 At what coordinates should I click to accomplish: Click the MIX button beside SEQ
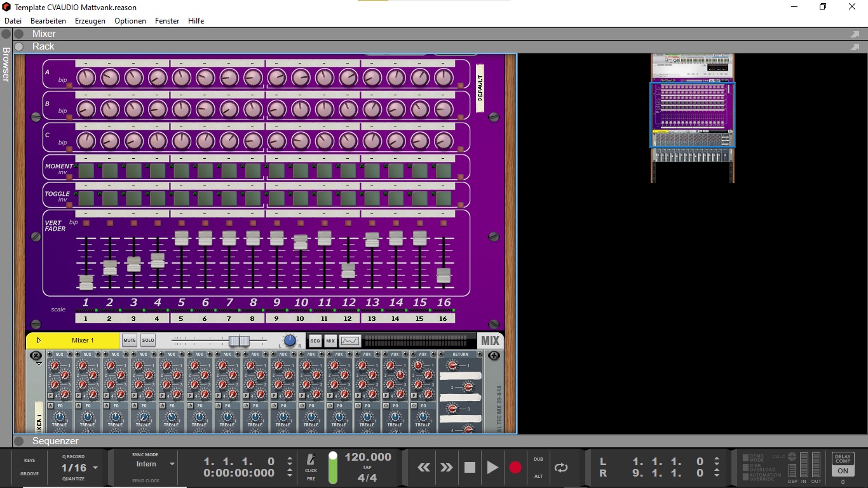click(330, 341)
